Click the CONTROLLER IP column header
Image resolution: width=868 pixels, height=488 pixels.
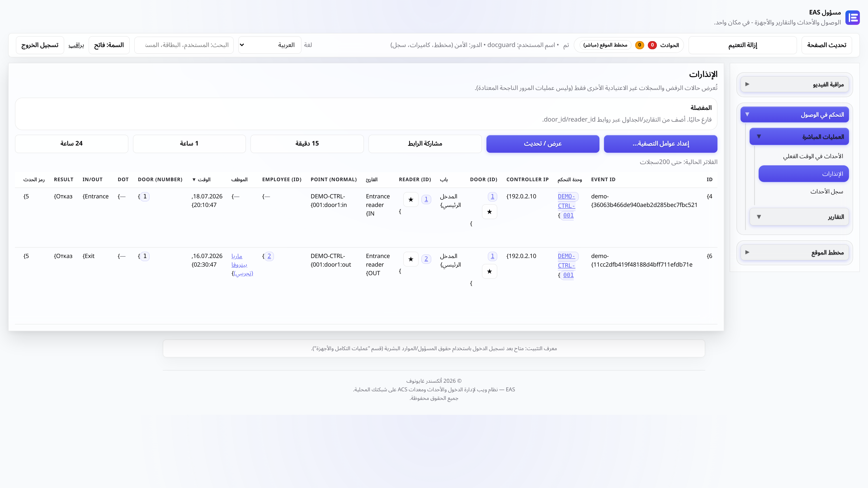point(527,180)
